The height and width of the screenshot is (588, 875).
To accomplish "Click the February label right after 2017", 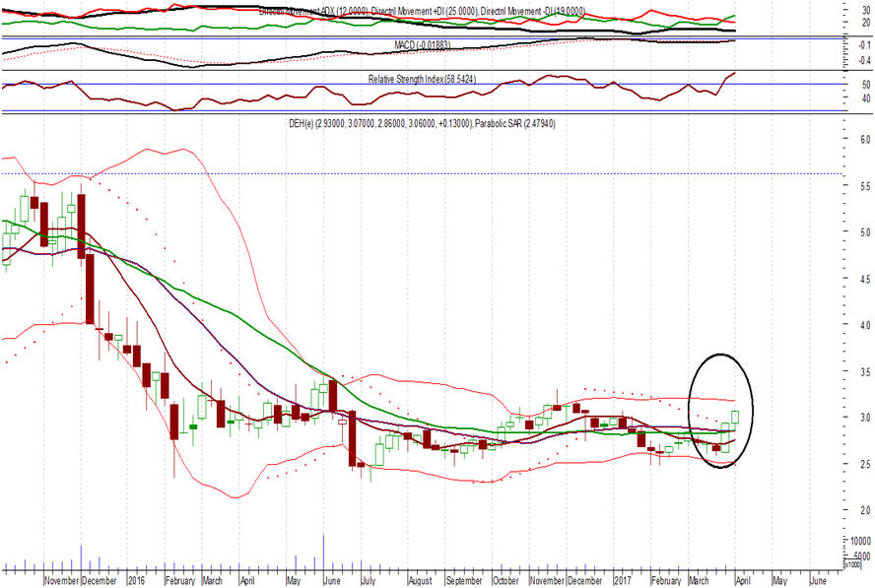I will [666, 581].
